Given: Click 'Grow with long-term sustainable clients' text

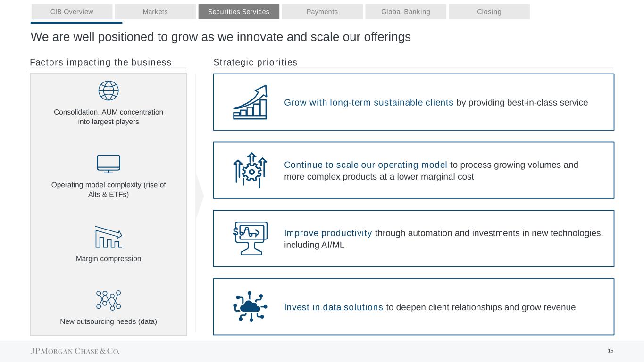Looking at the screenshot, I should point(368,103).
